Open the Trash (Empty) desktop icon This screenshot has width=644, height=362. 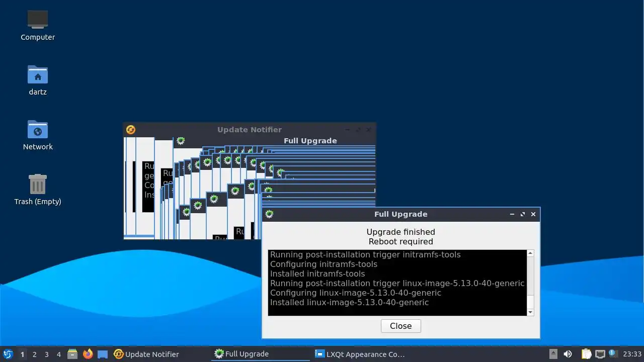pos(38,190)
